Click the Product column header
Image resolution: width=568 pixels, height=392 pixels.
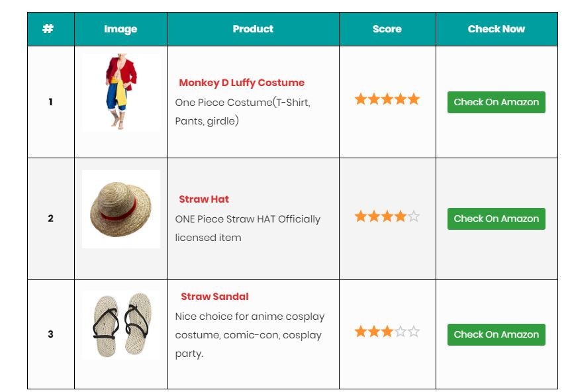pos(253,29)
